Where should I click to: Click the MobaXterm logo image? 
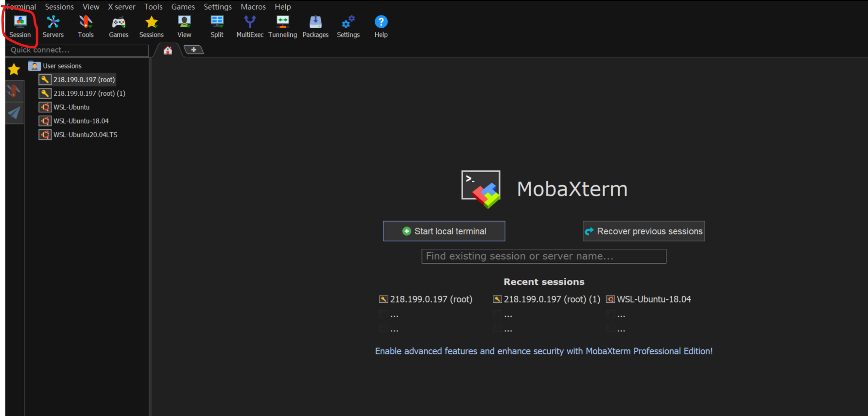(x=481, y=189)
